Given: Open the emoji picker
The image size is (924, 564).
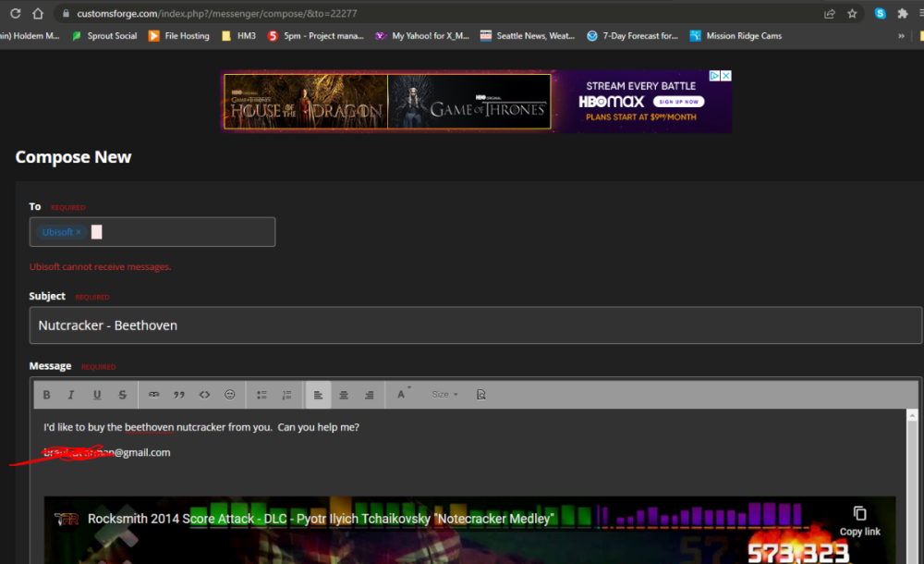Looking at the screenshot, I should pyautogui.click(x=230, y=395).
